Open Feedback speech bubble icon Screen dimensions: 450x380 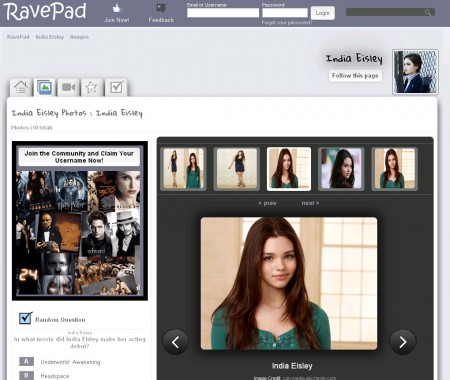coord(161,8)
